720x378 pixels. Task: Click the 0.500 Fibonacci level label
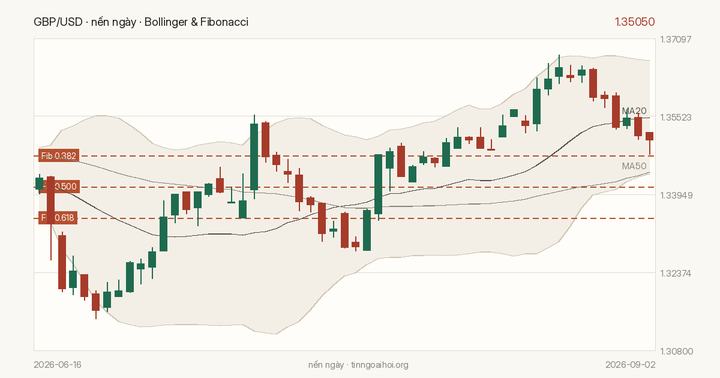click(58, 186)
